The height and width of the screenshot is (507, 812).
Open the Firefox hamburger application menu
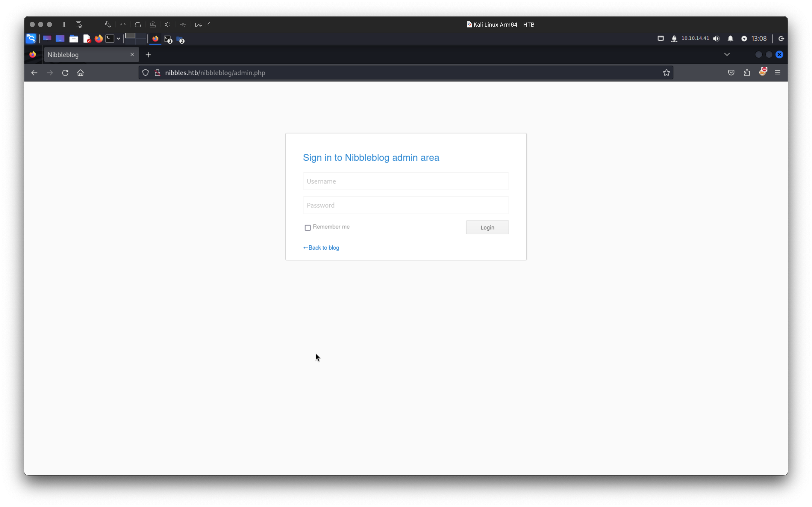click(x=777, y=73)
